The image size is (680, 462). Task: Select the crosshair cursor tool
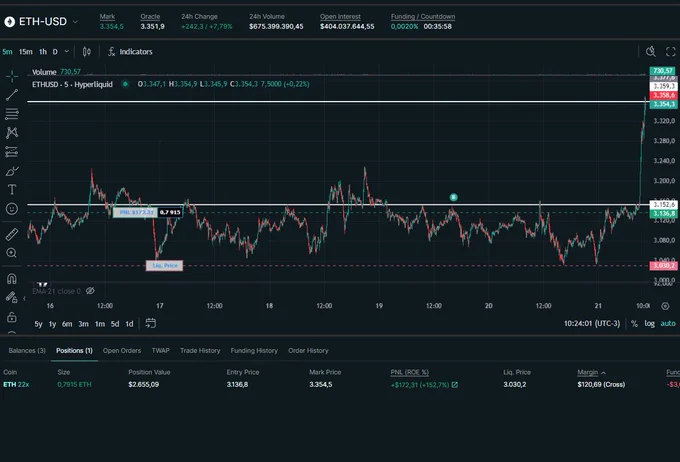[x=12, y=76]
